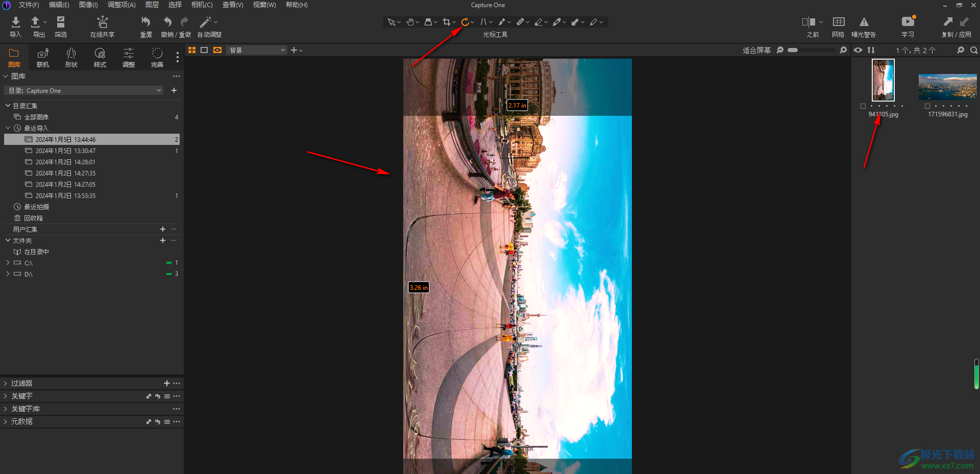Tick the color tag box under 941805.jpg
This screenshot has width=980, height=474.
(x=863, y=106)
